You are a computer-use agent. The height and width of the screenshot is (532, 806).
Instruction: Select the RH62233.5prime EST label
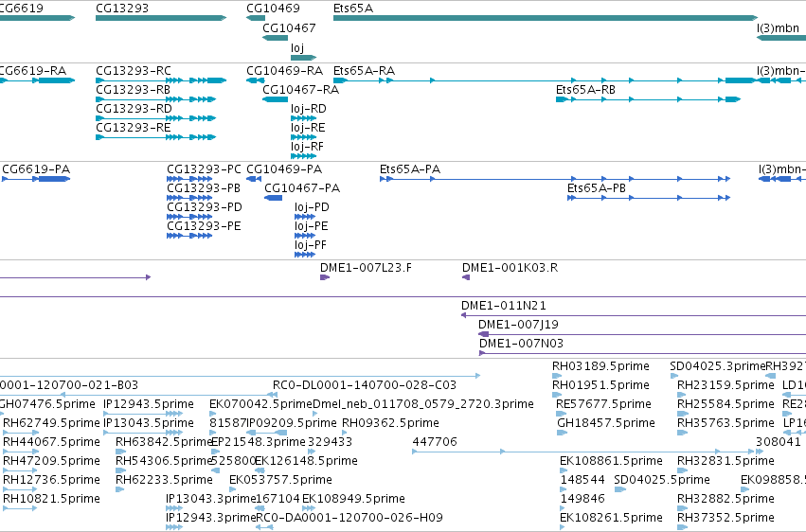[164, 480]
